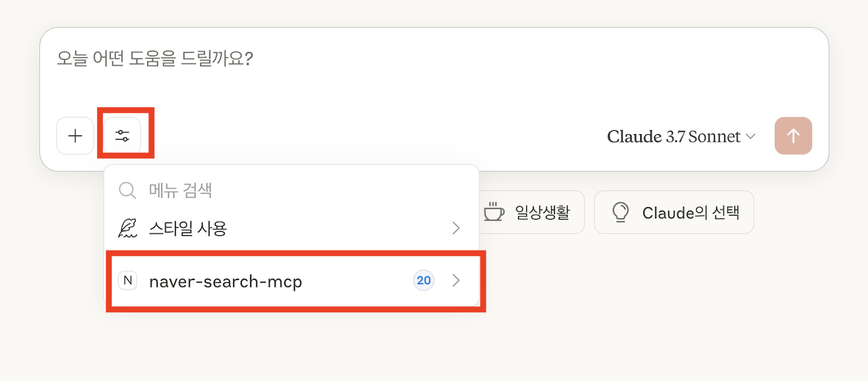This screenshot has width=868, height=381.
Task: Click the light bulb icon on Claude의 선택
Action: coord(620,212)
